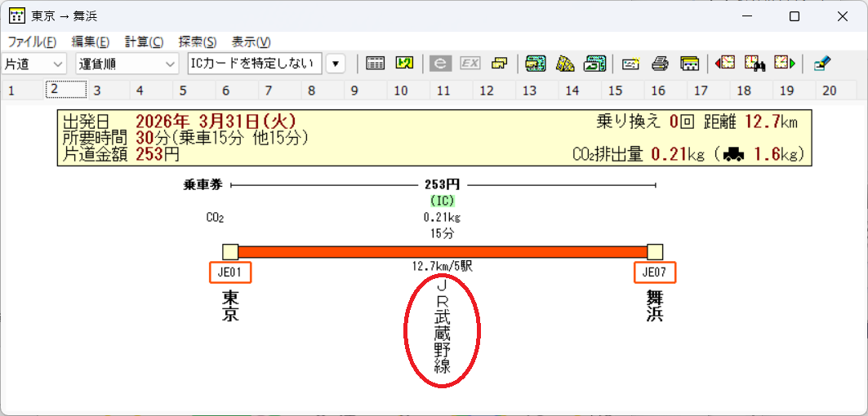
Task: Click the yellow-topped window list icon
Action: pos(689,64)
